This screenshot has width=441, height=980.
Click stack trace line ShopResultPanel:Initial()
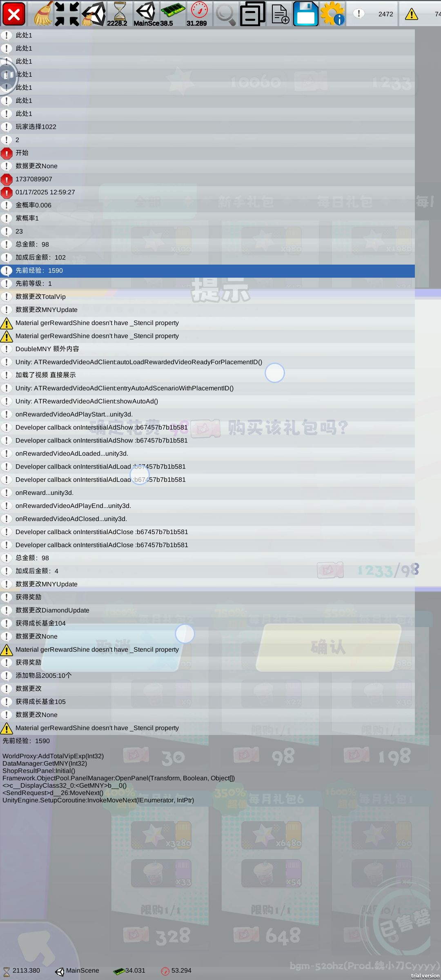coord(39,771)
